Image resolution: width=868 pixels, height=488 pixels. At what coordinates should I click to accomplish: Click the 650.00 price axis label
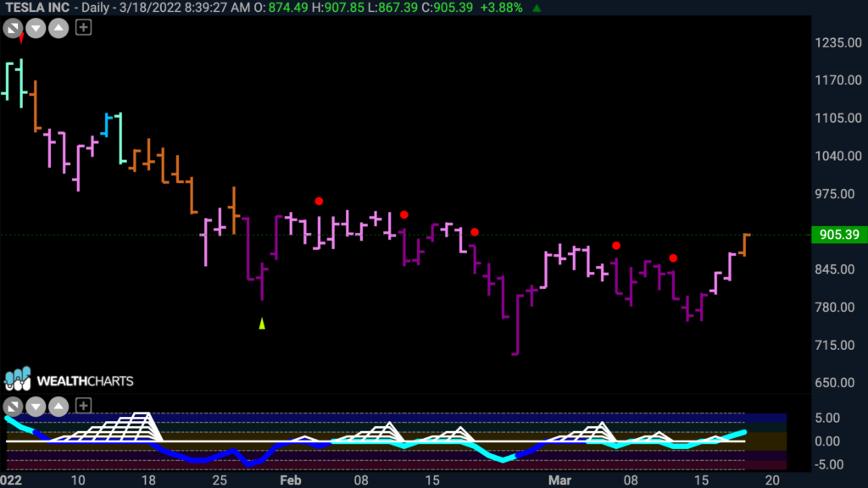click(835, 383)
